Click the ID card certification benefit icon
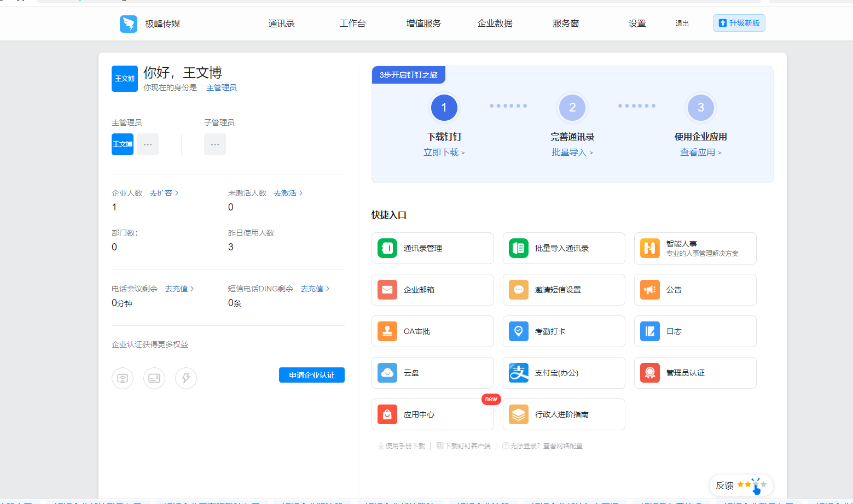Viewport: 853px width, 504px height. pyautogui.click(x=154, y=378)
